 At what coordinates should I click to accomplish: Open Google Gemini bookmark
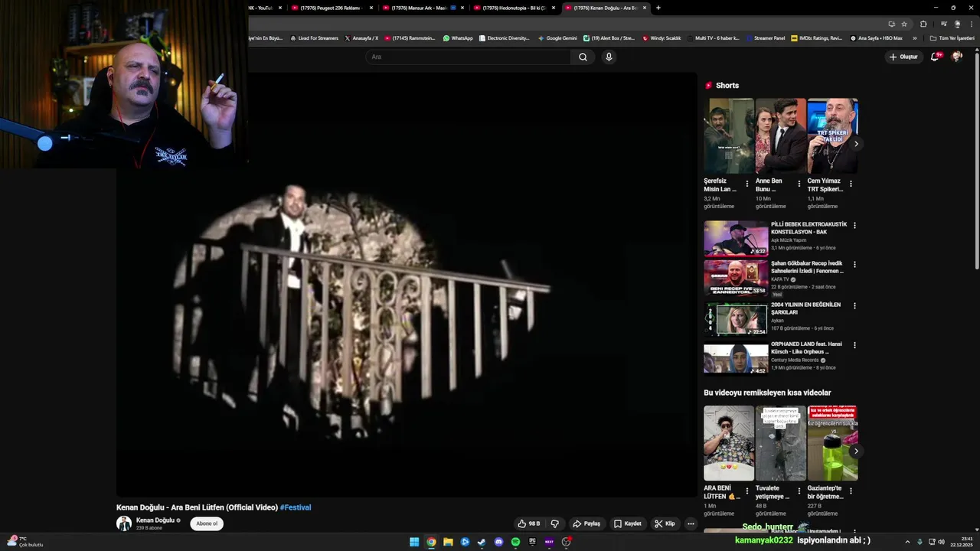(x=557, y=38)
